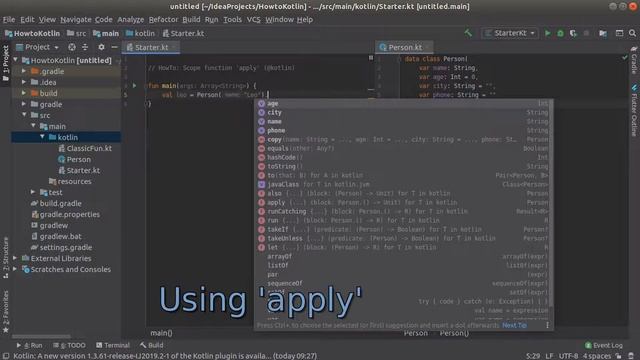Run StarterKt with the green play button
The image size is (640, 360).
tap(547, 33)
